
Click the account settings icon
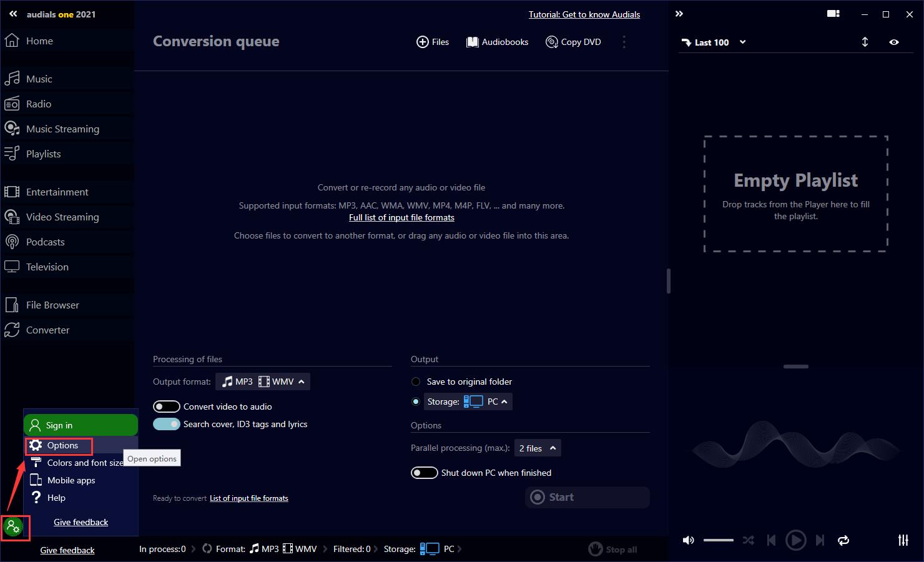point(12,528)
